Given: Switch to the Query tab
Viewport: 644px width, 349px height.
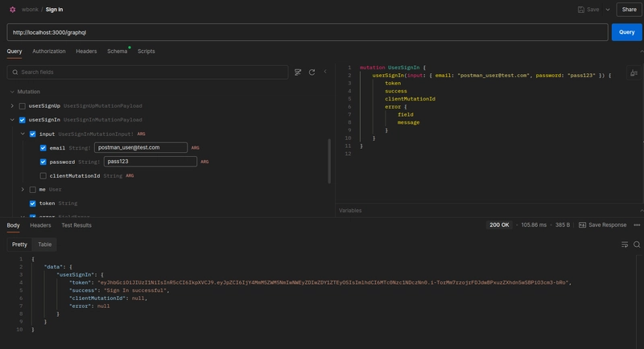Looking at the screenshot, I should coord(14,51).
